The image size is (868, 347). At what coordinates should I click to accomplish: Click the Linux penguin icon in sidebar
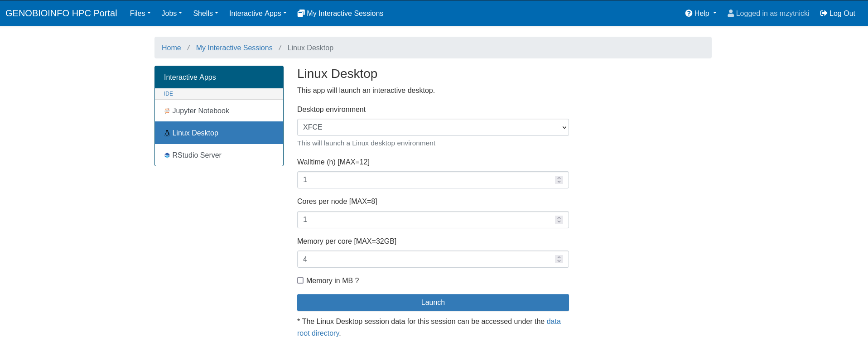point(167,133)
